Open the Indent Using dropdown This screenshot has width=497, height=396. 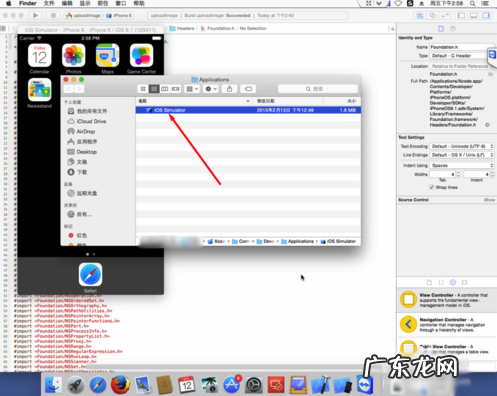click(x=462, y=165)
